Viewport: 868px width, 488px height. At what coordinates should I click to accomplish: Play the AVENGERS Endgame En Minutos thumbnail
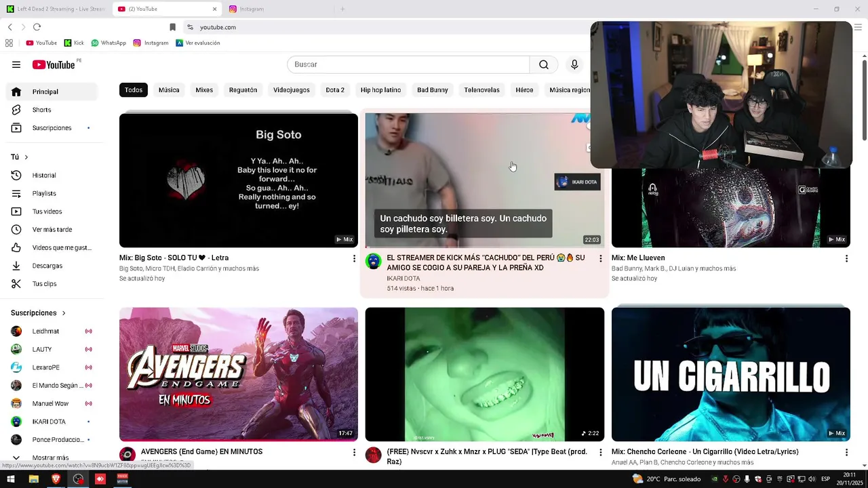[239, 374]
